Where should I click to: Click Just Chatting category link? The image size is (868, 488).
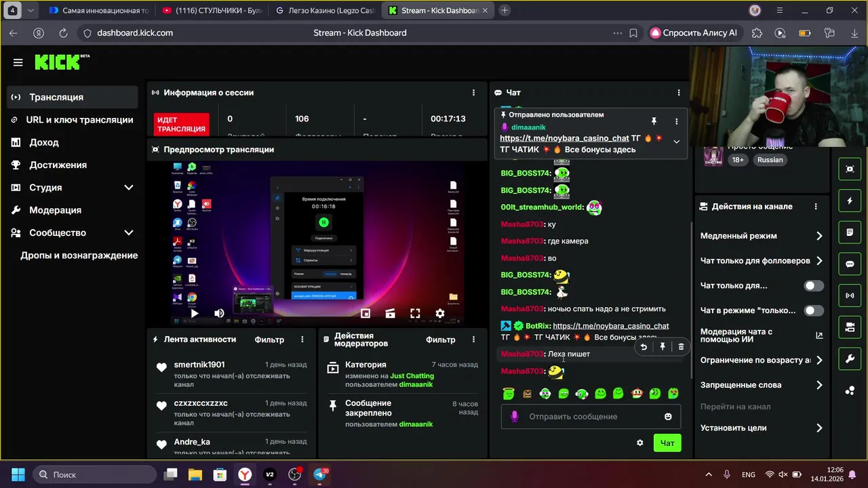click(412, 375)
